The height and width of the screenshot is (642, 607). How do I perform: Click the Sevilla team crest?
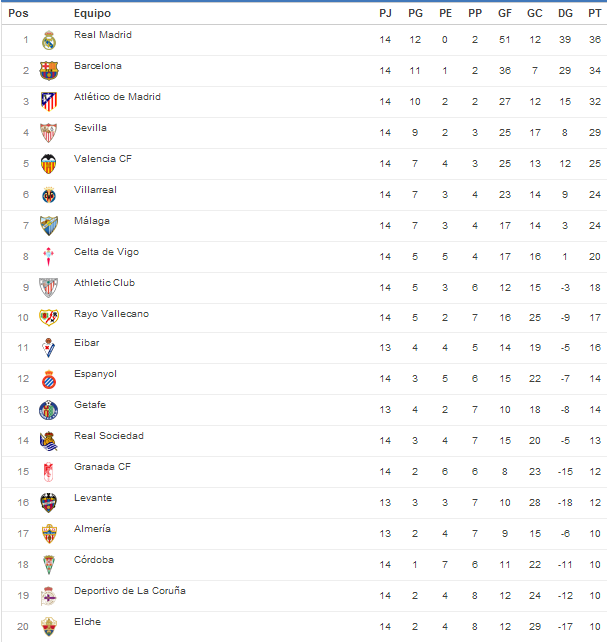click(49, 132)
